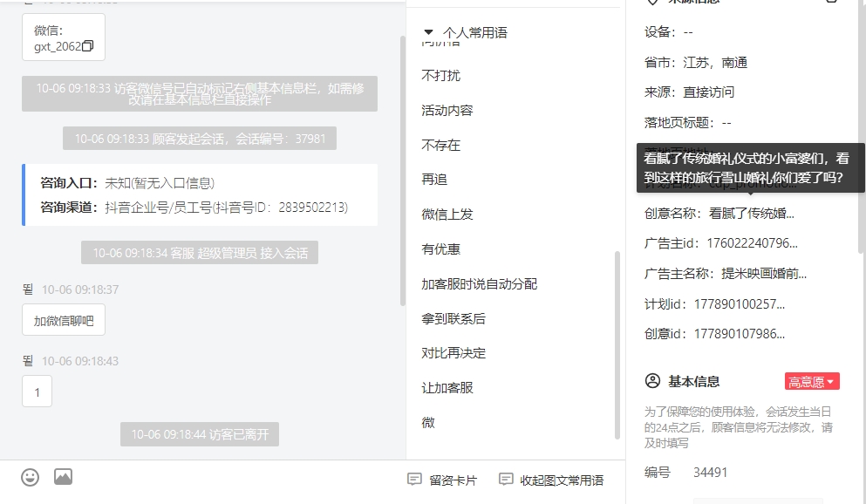This screenshot has height=504, width=866.
Task: Select the 加客服时说自动分配 phrase
Action: pyautogui.click(x=480, y=283)
